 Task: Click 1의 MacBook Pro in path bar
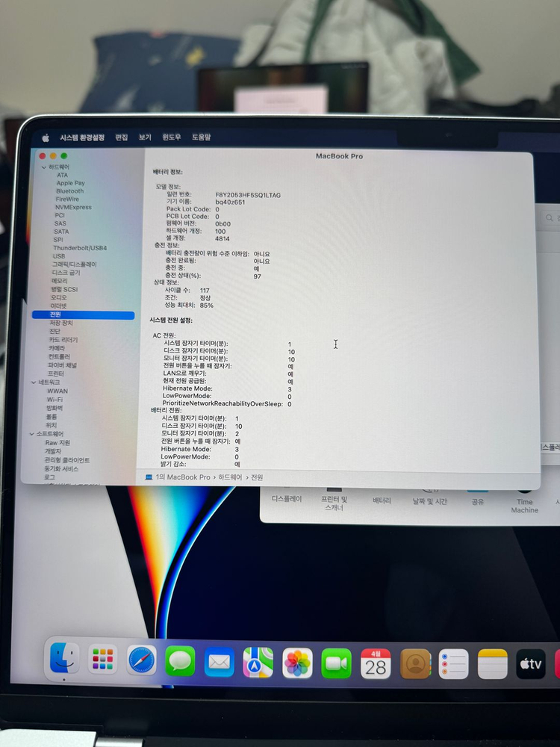(x=183, y=477)
